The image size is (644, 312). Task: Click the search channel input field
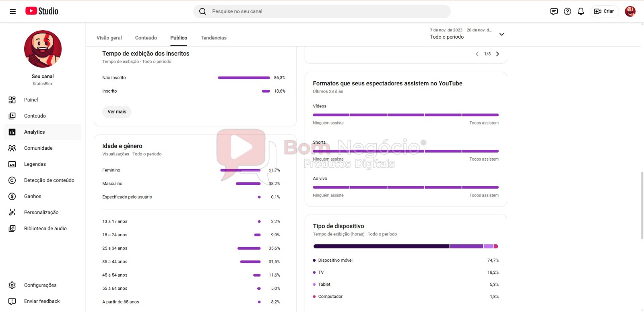click(322, 11)
